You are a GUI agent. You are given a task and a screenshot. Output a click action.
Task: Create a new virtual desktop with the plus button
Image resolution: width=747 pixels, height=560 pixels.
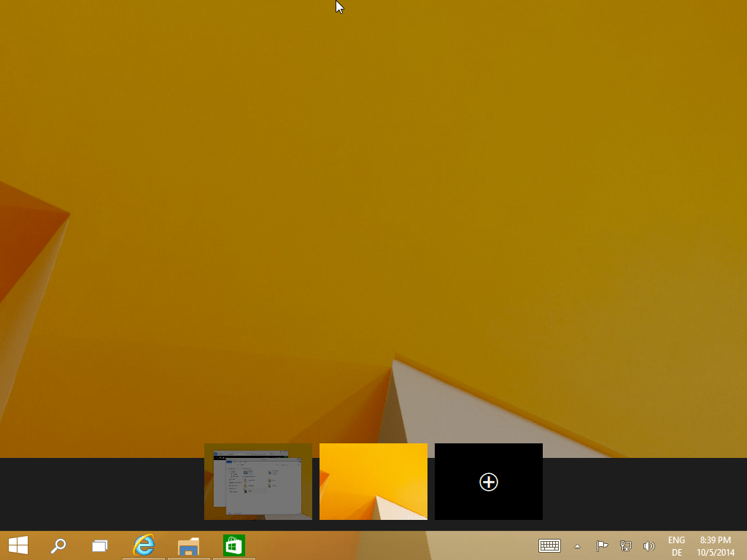pos(488,481)
